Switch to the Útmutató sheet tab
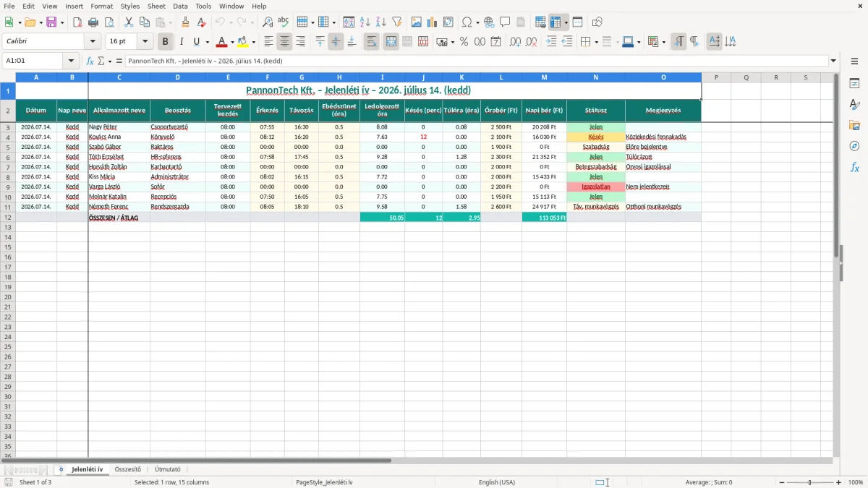This screenshot has height=488, width=868. (168, 469)
